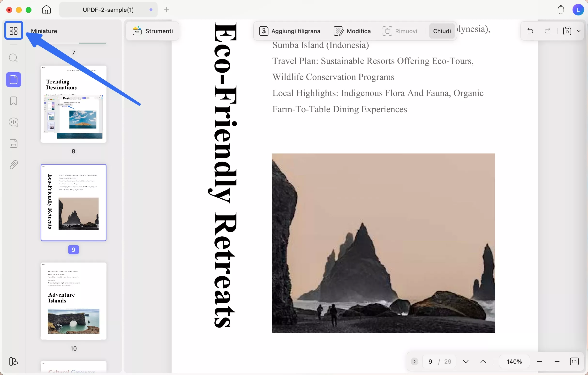
Task: Toggle the single page view icon
Action: tap(14, 143)
